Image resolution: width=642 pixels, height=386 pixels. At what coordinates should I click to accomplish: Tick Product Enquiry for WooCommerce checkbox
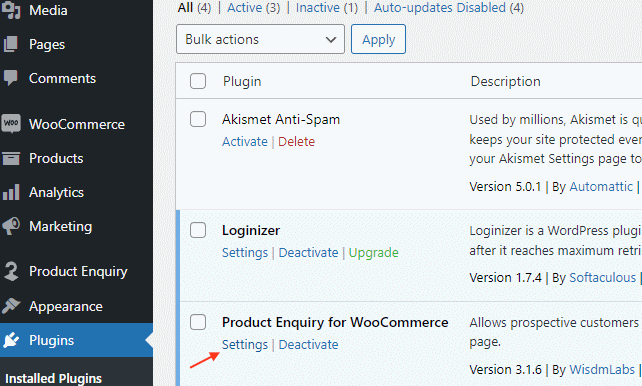(x=198, y=322)
